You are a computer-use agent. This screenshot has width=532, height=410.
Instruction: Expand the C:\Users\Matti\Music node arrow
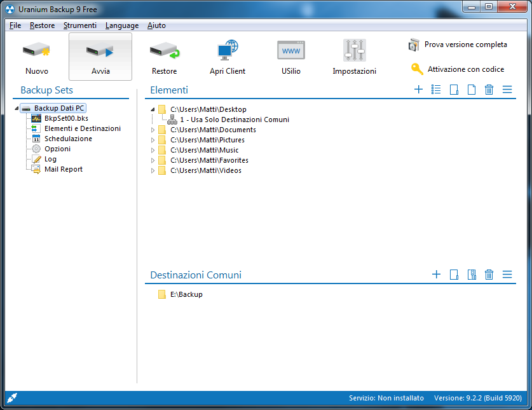(153, 150)
